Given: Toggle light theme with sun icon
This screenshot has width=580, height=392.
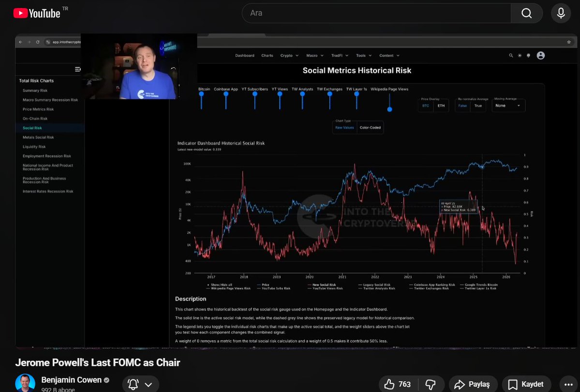Looking at the screenshot, I should pos(520,56).
